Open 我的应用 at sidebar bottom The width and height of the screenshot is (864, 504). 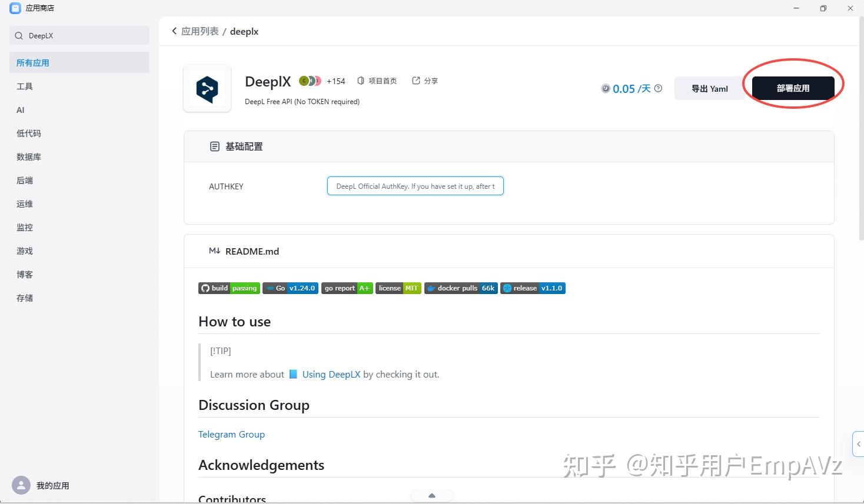click(x=53, y=485)
